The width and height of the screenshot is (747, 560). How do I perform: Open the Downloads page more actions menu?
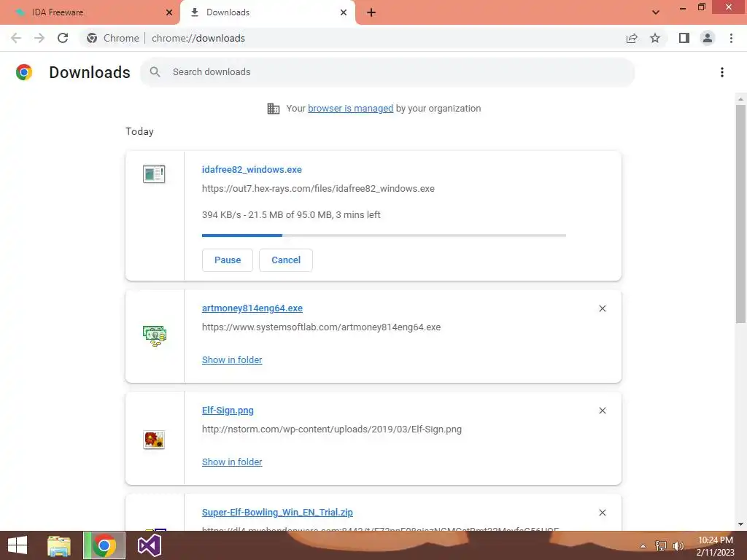point(722,72)
